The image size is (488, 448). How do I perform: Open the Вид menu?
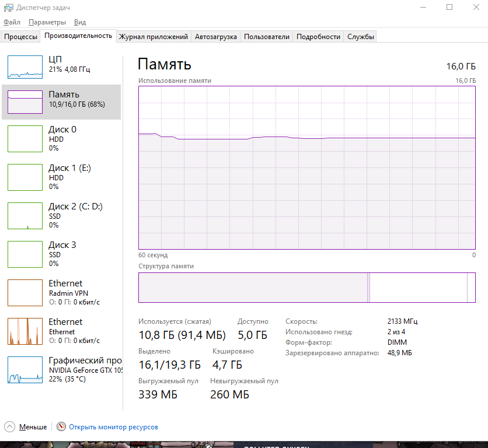coord(80,22)
